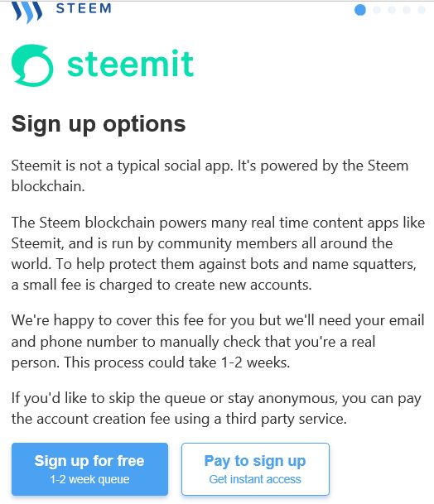Click the Sign up options heading
The height and width of the screenshot is (504, 434).
pyautogui.click(x=99, y=124)
